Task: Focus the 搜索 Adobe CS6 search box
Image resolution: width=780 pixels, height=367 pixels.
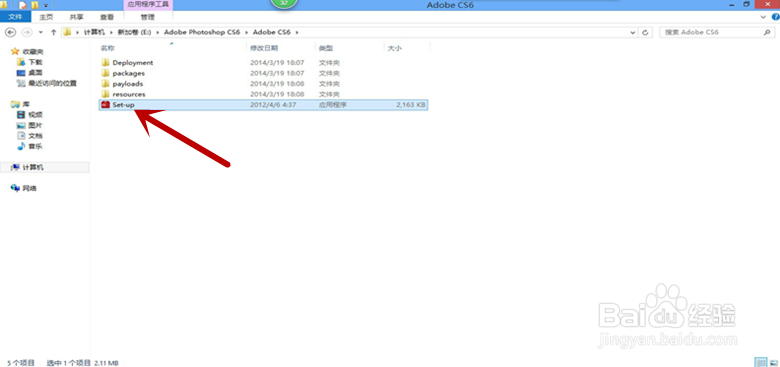Action: (716, 32)
